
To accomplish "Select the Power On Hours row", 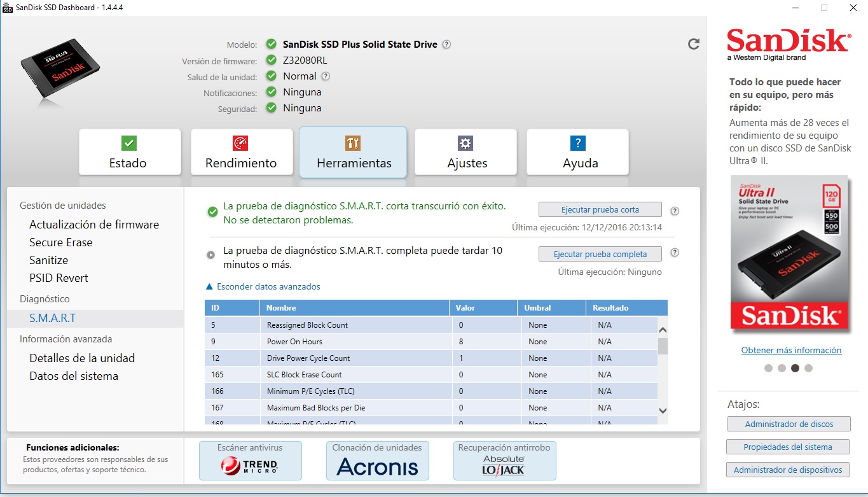I will (x=431, y=342).
